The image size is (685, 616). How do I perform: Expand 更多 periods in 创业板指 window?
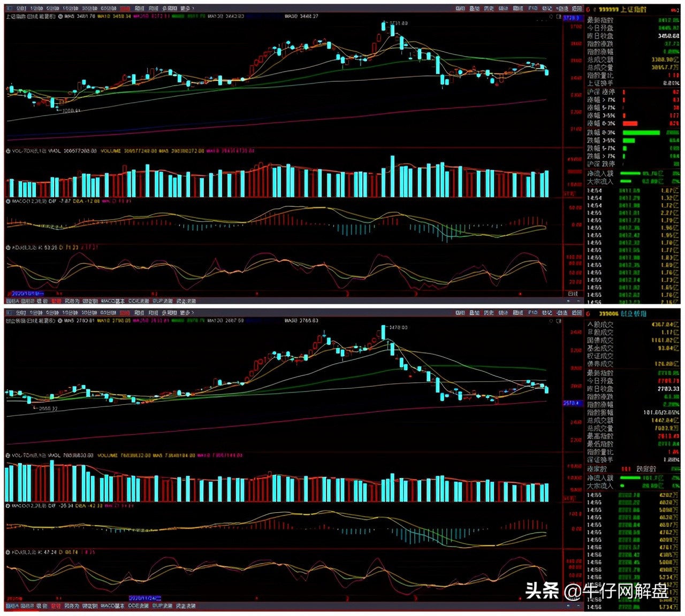(187, 313)
